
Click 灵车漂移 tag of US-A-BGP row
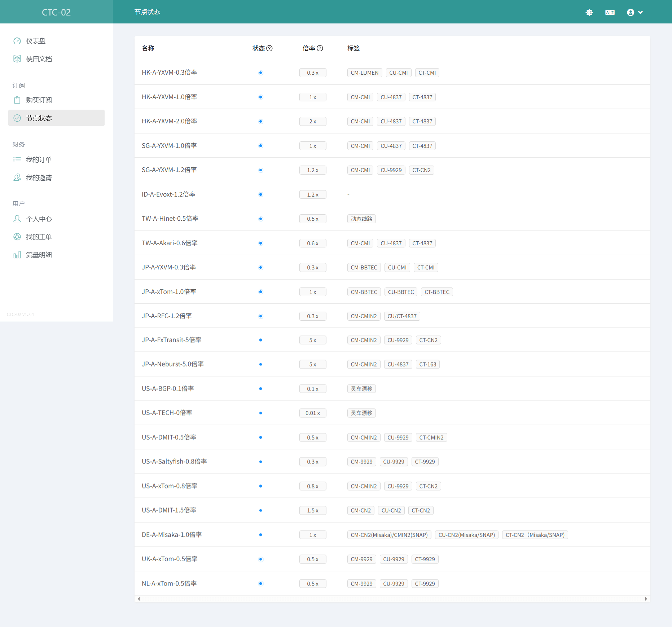(361, 389)
